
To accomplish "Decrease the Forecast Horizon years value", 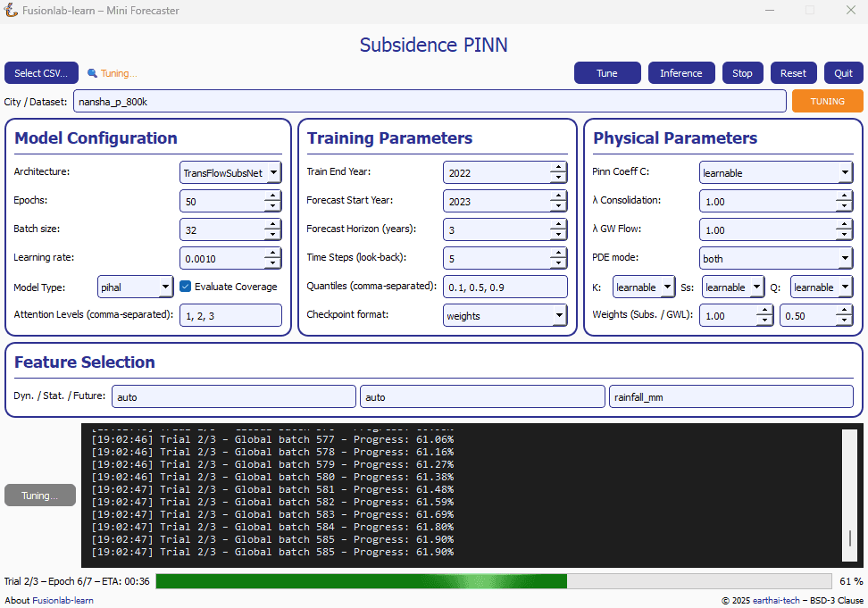I will (x=558, y=235).
